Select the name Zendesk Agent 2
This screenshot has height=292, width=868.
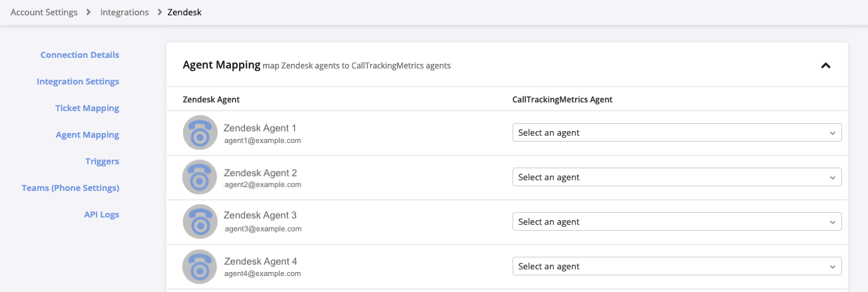tap(260, 173)
